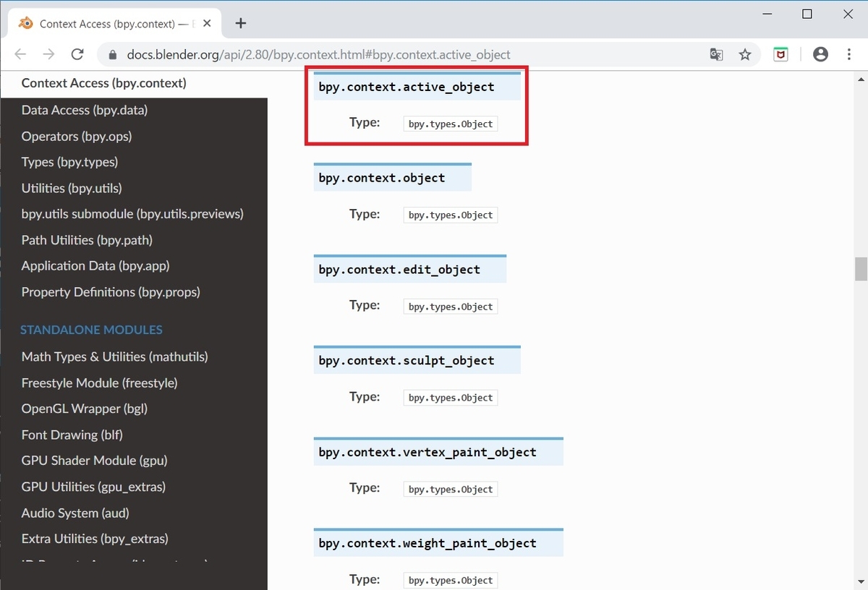The width and height of the screenshot is (868, 590).
Task: Open Font Drawing (blf) page
Action: 72,435
